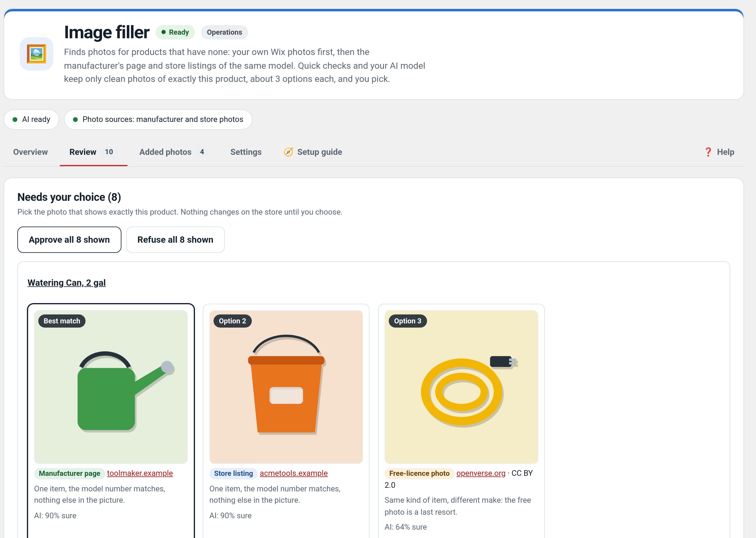Click the Manufacturer page source tag
This screenshot has height=538, width=756.
(70, 473)
